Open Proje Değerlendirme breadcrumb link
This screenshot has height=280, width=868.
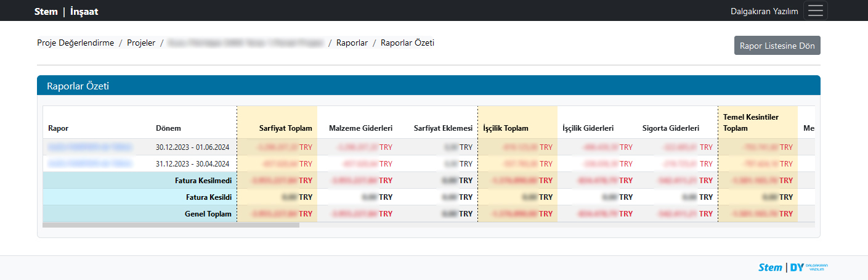click(76, 43)
